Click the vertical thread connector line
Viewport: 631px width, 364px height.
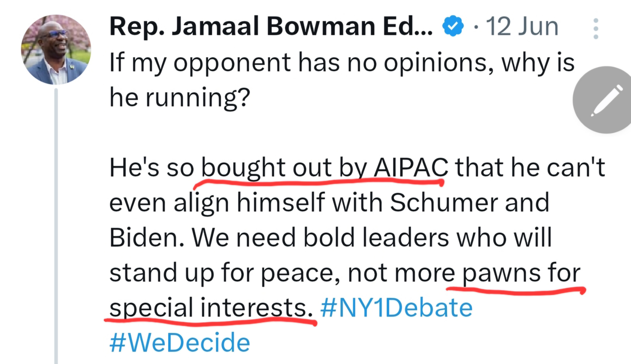click(x=56, y=225)
